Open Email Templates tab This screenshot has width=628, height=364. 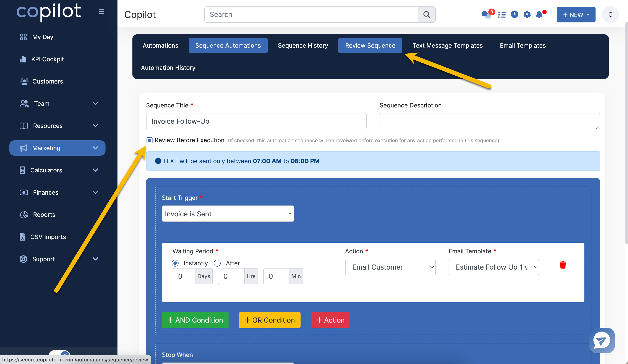(x=522, y=45)
